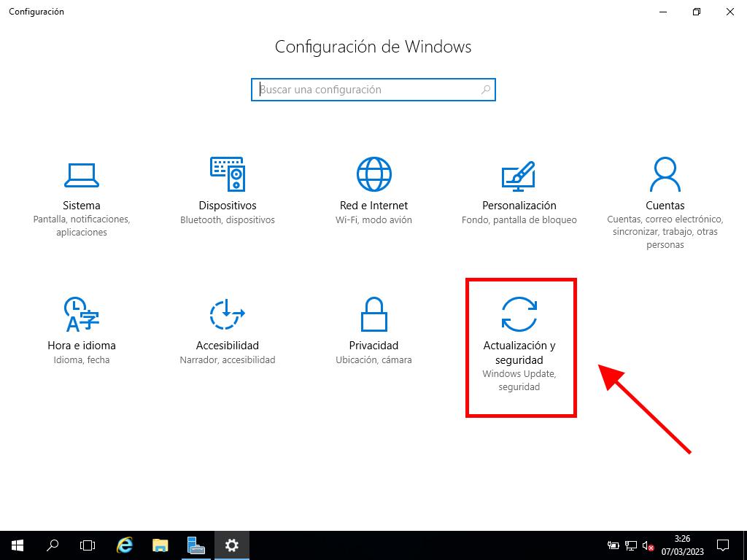Click the taskbar search magnifier
Screen dimensions: 747x560
coord(53,545)
